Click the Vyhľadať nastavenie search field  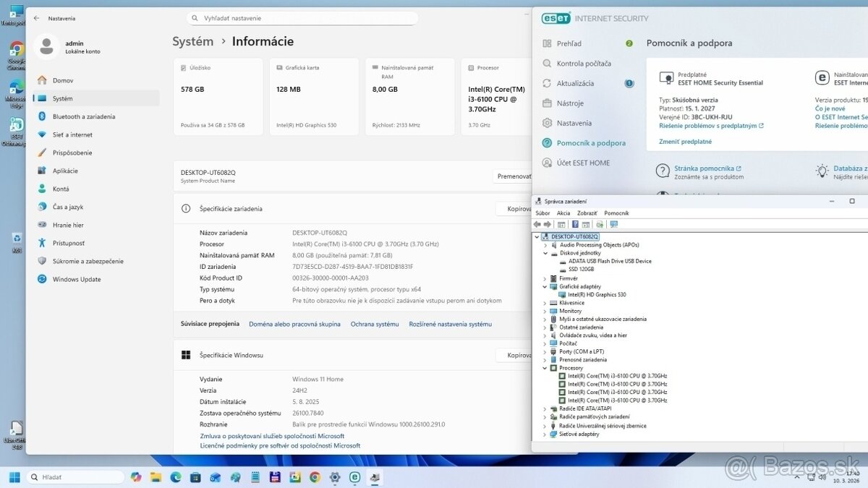pos(304,18)
